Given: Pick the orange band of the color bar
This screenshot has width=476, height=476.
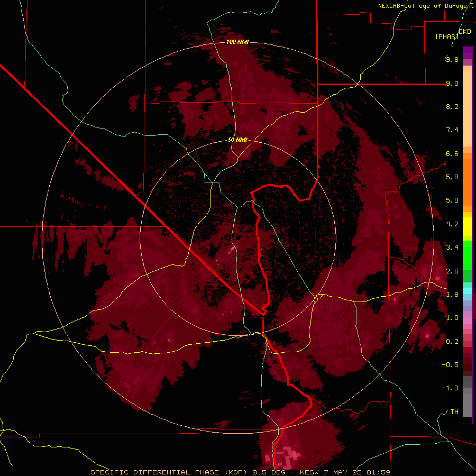Looking at the screenshot, I should click(467, 182).
